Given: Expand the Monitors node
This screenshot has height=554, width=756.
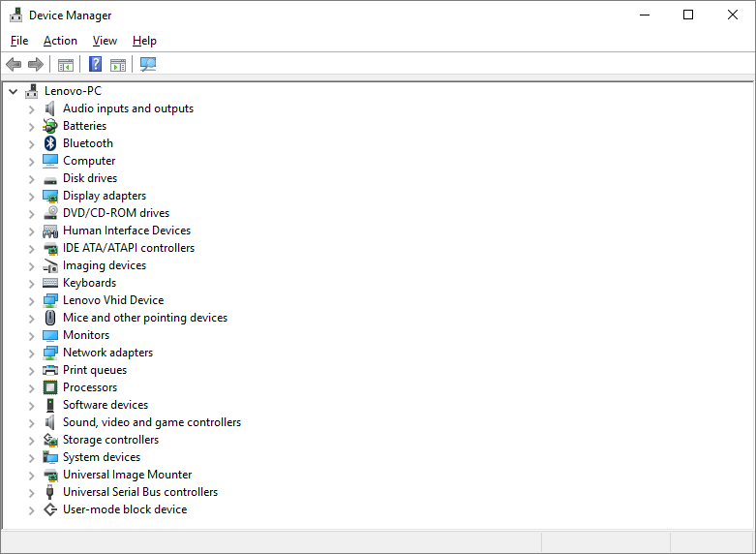Looking at the screenshot, I should click(31, 336).
